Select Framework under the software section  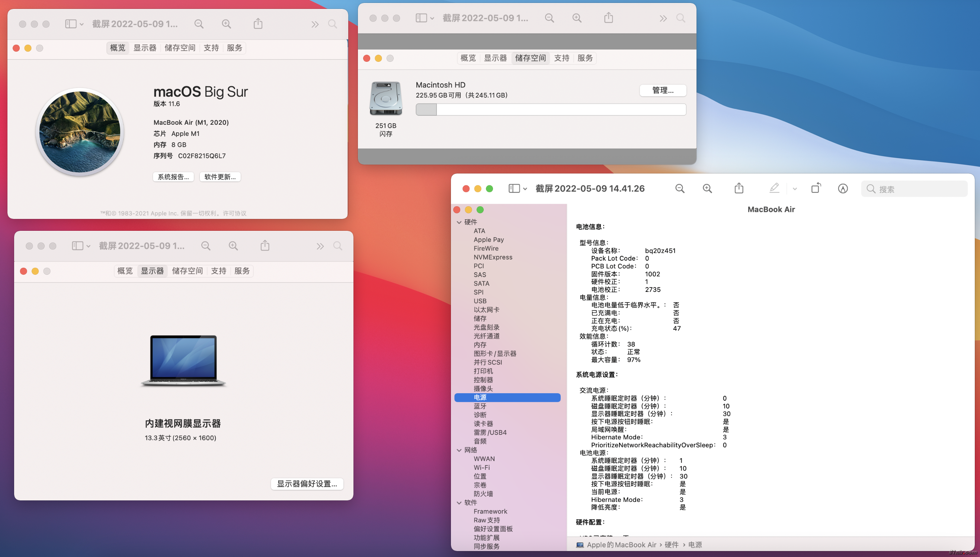pyautogui.click(x=490, y=512)
